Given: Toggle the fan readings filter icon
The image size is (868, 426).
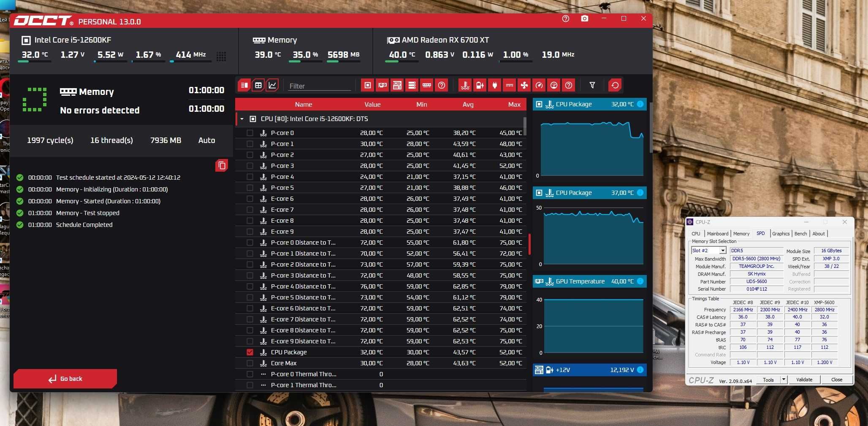Looking at the screenshot, I should click(524, 85).
